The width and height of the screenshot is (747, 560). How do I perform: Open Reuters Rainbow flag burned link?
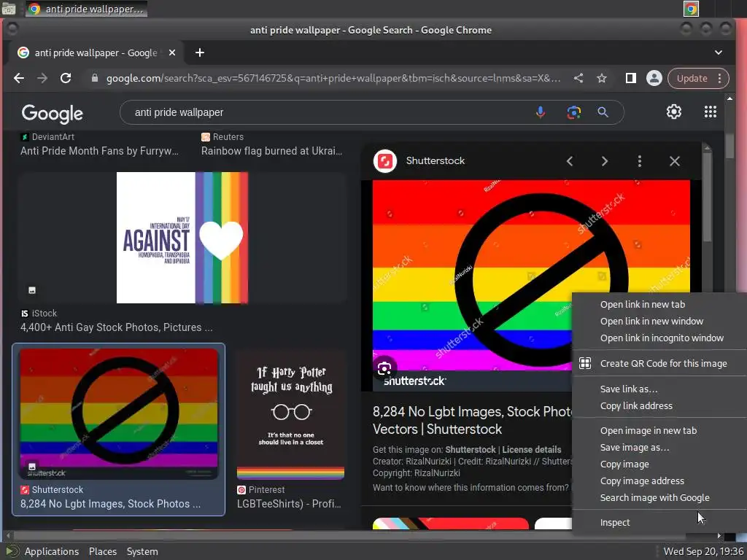click(x=271, y=151)
